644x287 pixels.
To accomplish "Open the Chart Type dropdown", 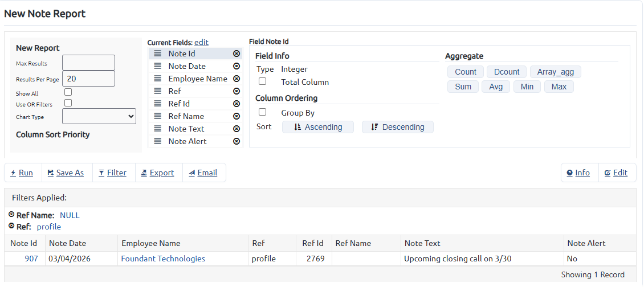I will tap(99, 116).
